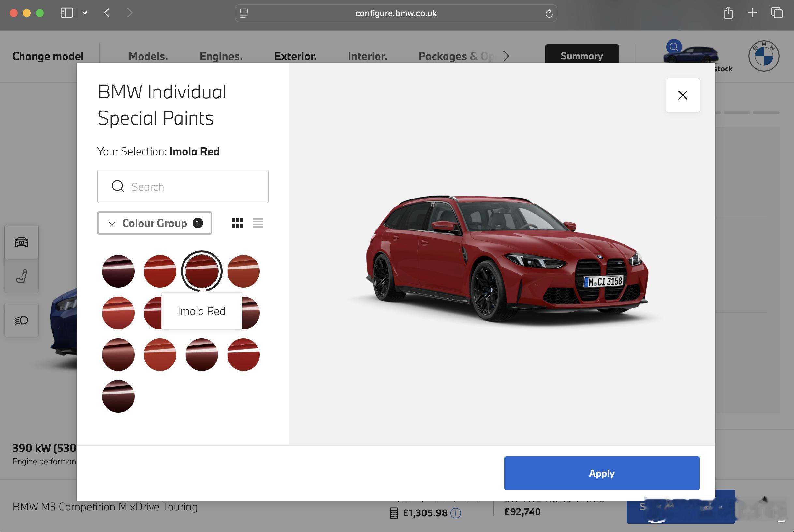Click the BMW roundel logo

pos(763,56)
